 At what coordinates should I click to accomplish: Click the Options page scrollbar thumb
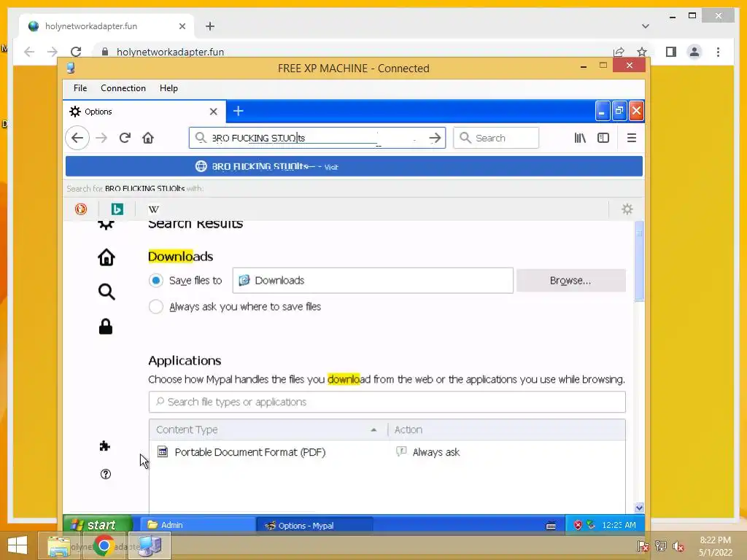pyautogui.click(x=639, y=261)
